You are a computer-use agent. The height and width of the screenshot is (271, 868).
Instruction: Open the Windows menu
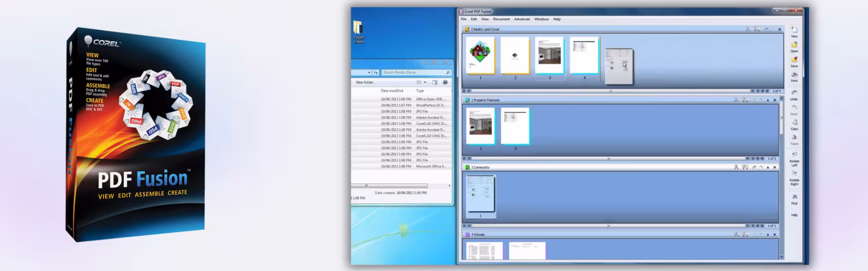click(x=541, y=19)
